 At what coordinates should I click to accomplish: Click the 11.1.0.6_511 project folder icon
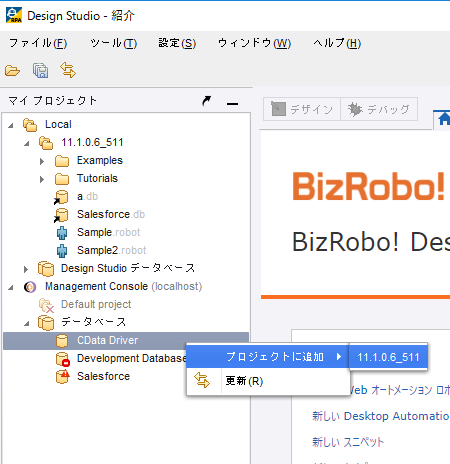pyautogui.click(x=46, y=143)
